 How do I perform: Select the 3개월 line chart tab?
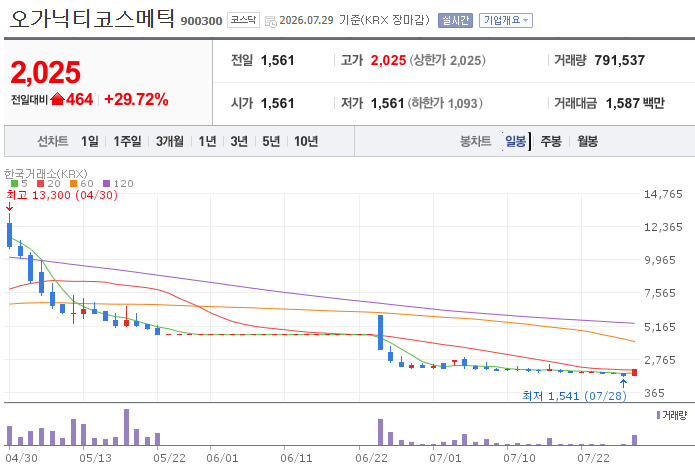pos(169,141)
